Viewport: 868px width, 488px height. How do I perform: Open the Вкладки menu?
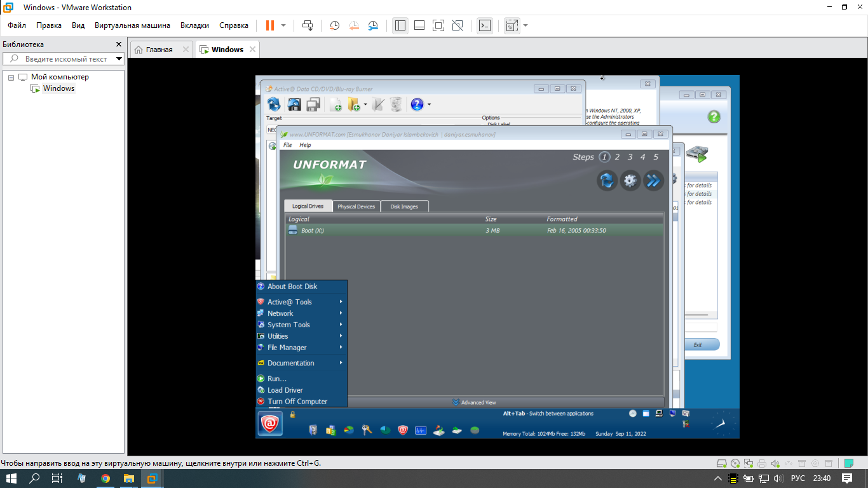194,25
